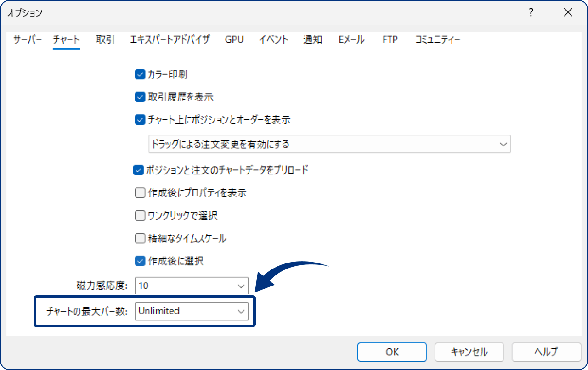This screenshot has width=588, height=370.
Task: Open the 取引 tab
Action: pyautogui.click(x=105, y=39)
